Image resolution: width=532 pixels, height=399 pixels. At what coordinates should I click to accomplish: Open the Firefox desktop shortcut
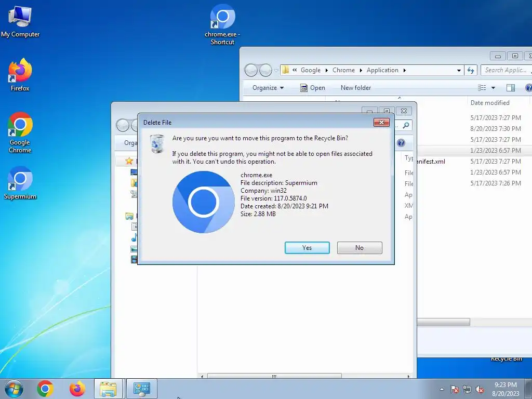coord(20,75)
